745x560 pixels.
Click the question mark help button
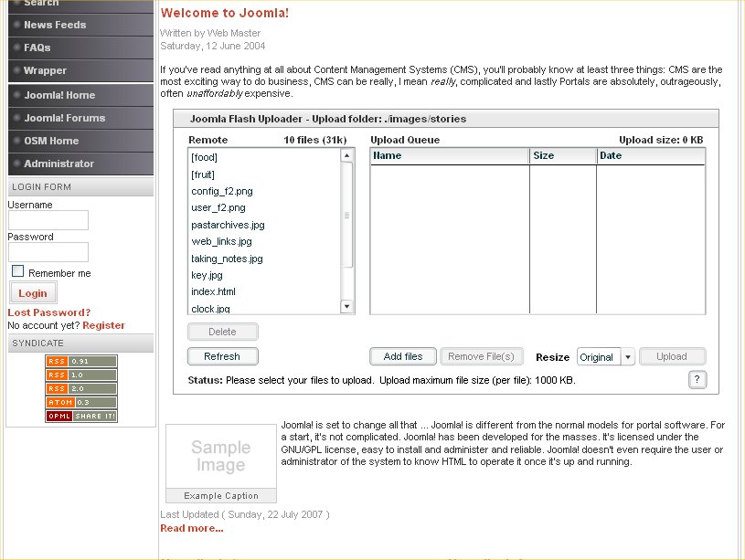click(697, 379)
